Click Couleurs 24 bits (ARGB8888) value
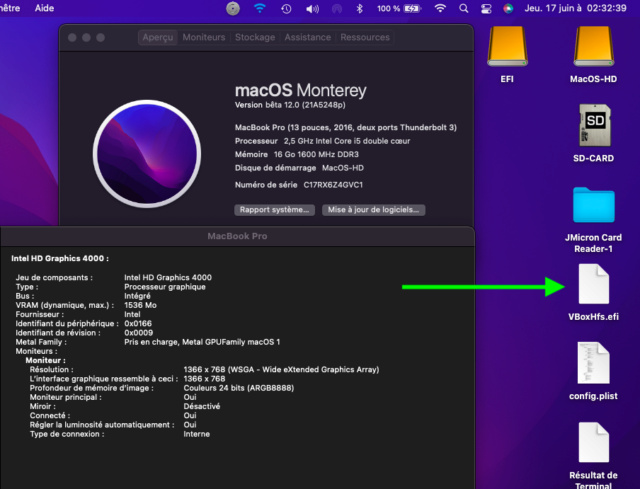 [x=239, y=388]
